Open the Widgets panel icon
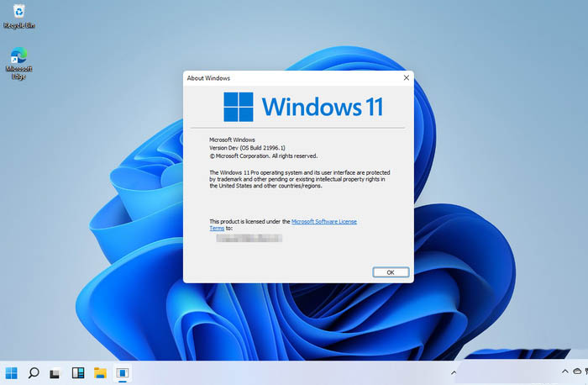Viewport: 588px width, 385px height. (x=78, y=372)
